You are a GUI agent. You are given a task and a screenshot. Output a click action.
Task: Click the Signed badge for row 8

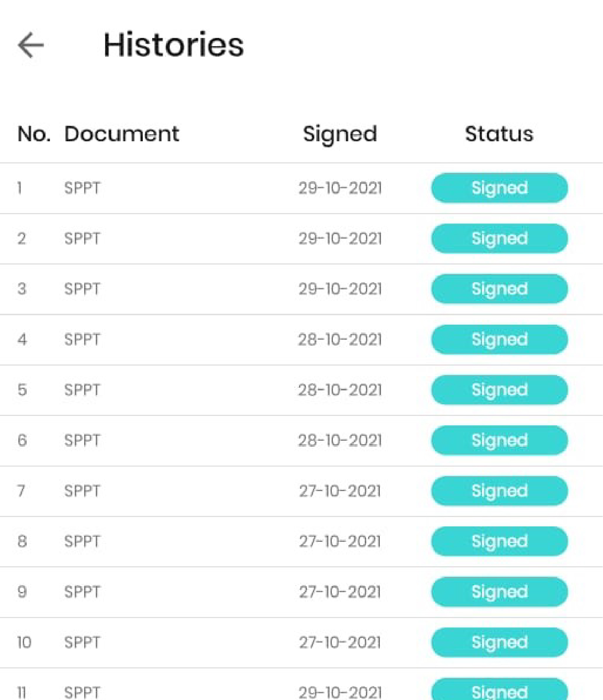[x=499, y=541]
